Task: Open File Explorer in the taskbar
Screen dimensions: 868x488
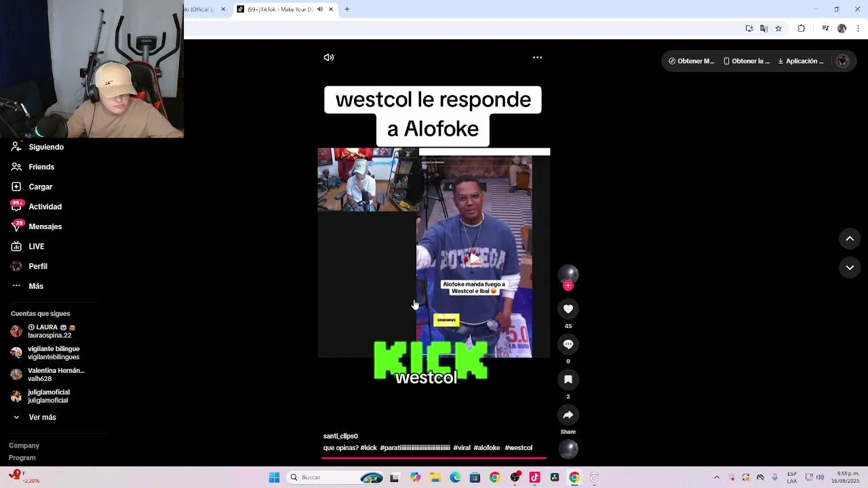Action: pos(435,477)
